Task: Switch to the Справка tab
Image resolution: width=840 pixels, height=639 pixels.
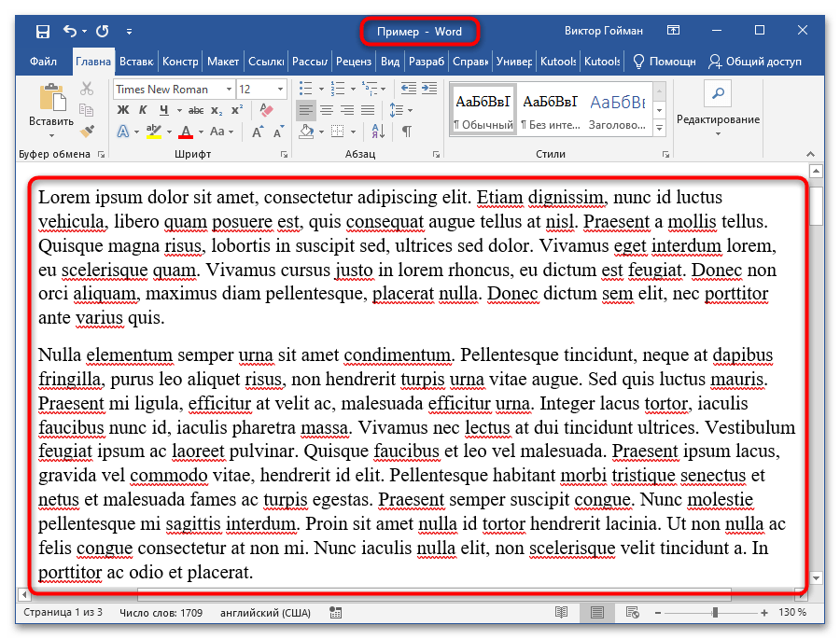Action: tap(470, 62)
